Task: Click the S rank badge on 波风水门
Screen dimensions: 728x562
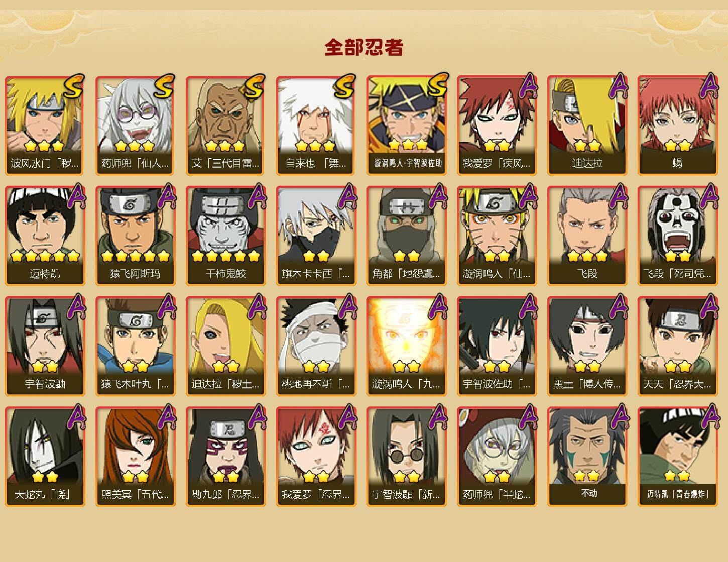Action: [x=73, y=87]
